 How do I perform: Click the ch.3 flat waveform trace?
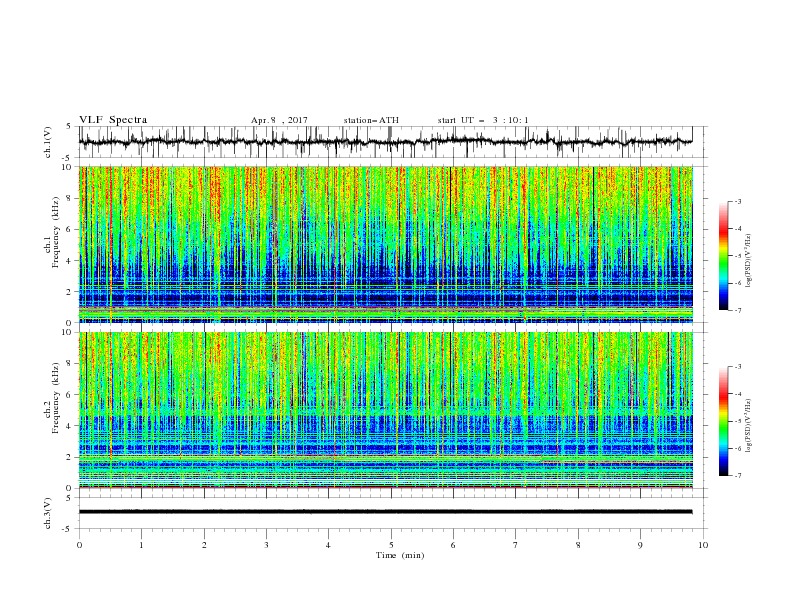click(386, 512)
